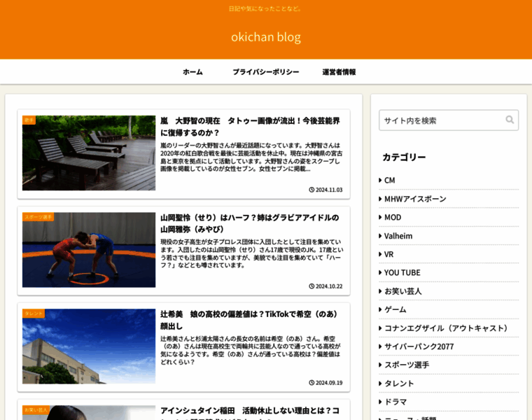This screenshot has height=420, width=532.
Task: Browse the YOU TUBE category
Action: tap(402, 272)
